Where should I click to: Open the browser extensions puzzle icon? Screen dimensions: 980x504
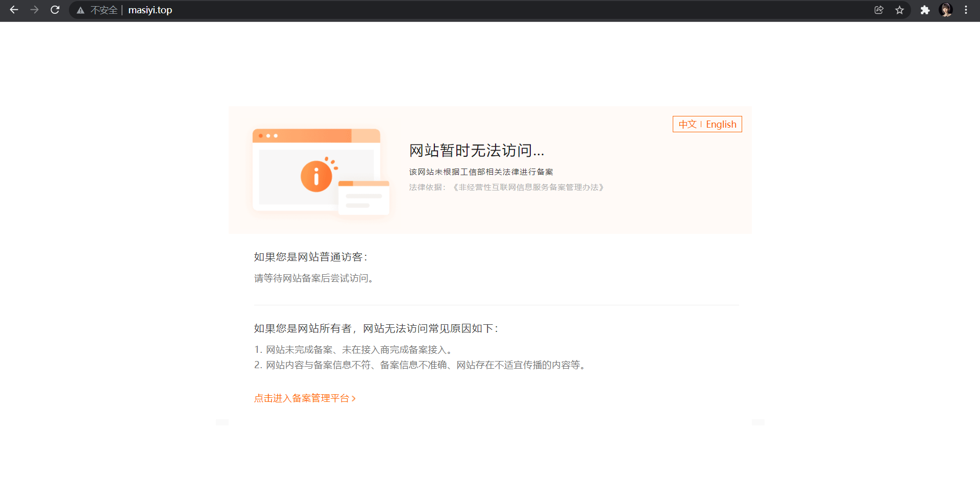pos(925,10)
